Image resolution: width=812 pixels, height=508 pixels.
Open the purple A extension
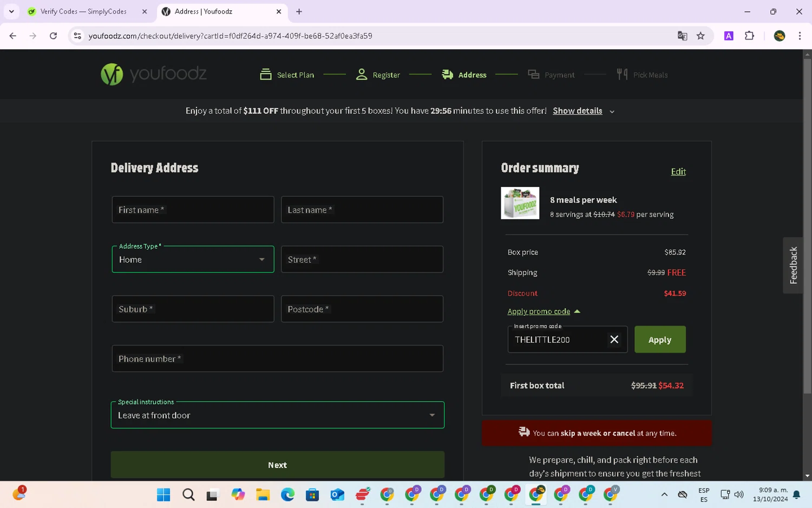coord(729,36)
